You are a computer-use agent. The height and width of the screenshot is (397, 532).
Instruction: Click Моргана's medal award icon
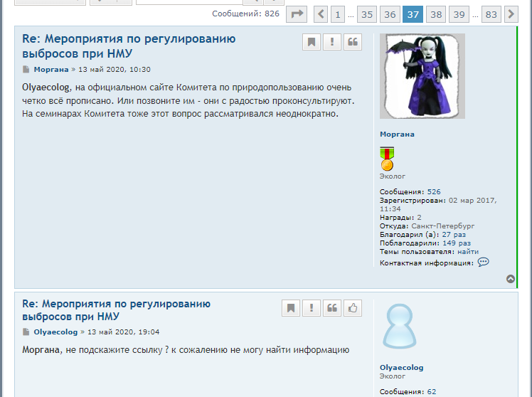[x=387, y=158]
